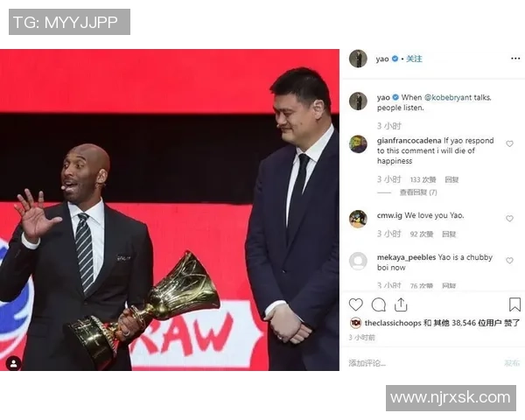Viewport: 525px width, 420px height.
Task: Like the post with the heart icon
Action: pos(355,304)
